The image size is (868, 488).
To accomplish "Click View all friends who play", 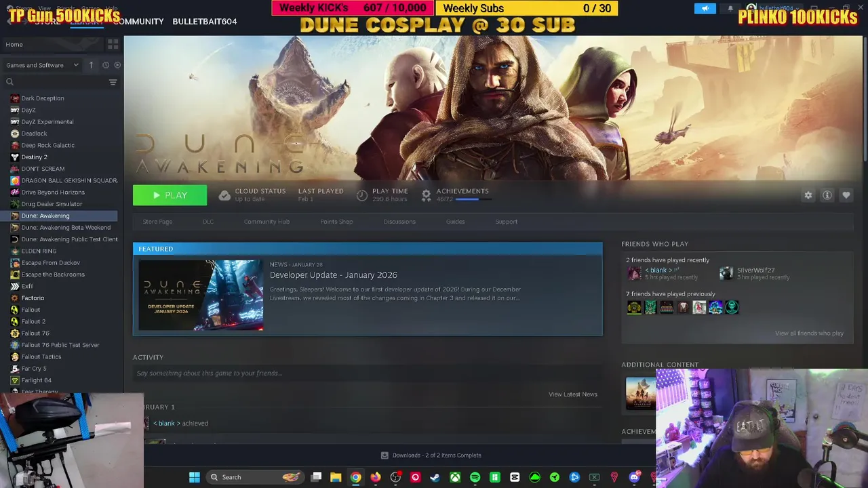I will point(809,333).
